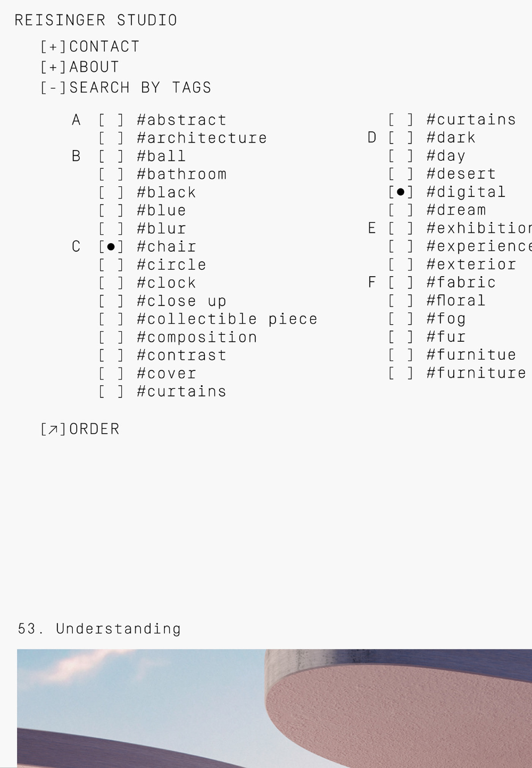Image resolution: width=532 pixels, height=768 pixels.
Task: Click the REISINGER STUDIO site title
Action: coord(96,20)
